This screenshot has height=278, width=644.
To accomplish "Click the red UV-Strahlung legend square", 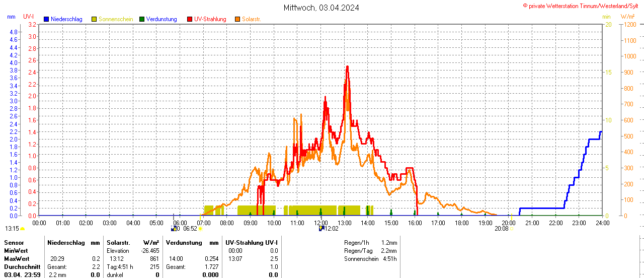I will (190, 19).
